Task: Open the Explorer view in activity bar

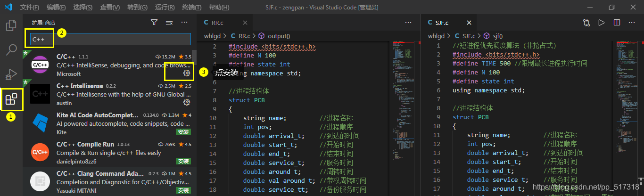Action: coord(11,25)
